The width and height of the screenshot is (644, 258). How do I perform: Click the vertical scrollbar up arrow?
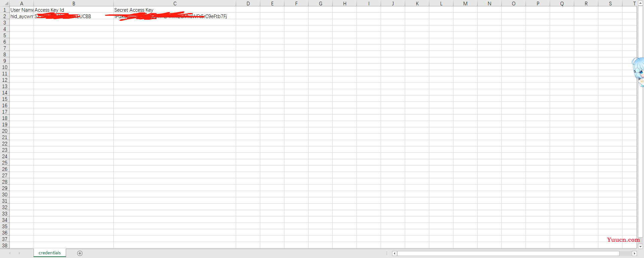[640, 3]
